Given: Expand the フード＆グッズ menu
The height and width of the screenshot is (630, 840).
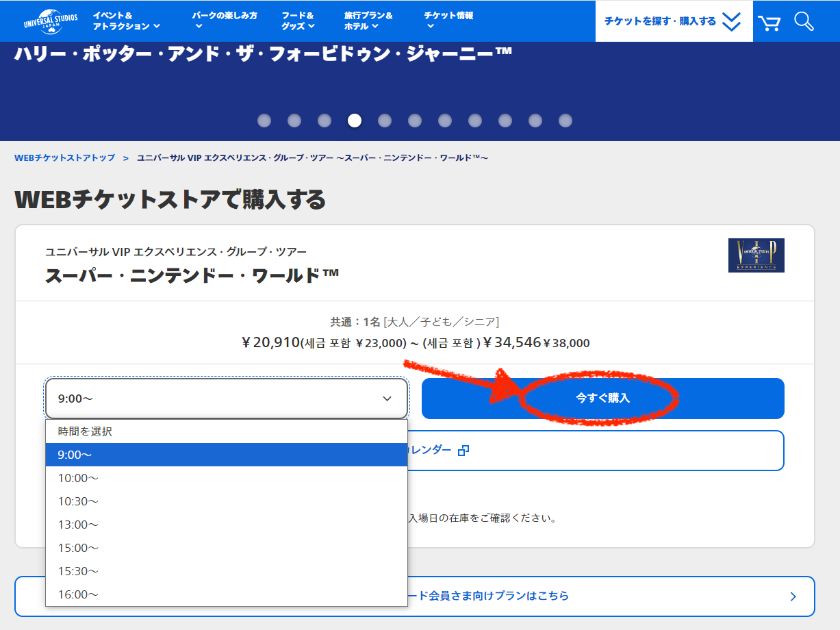Looking at the screenshot, I should coord(298,21).
